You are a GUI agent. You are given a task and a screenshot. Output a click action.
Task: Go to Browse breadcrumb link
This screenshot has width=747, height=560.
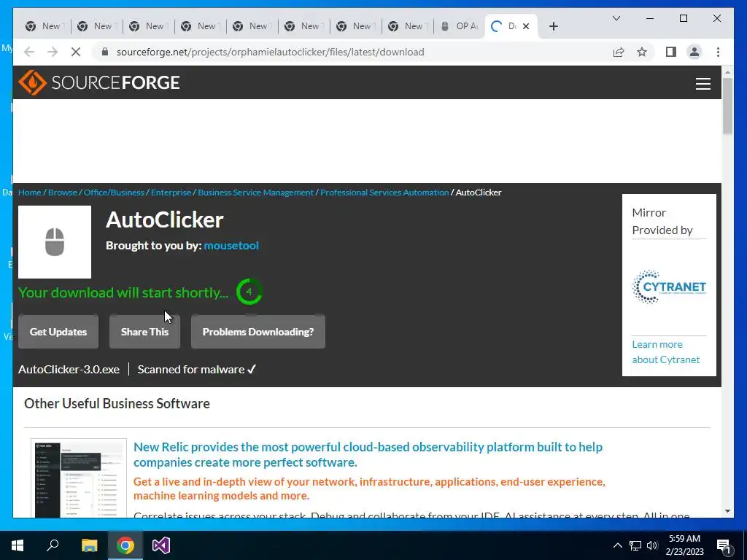[x=63, y=192]
